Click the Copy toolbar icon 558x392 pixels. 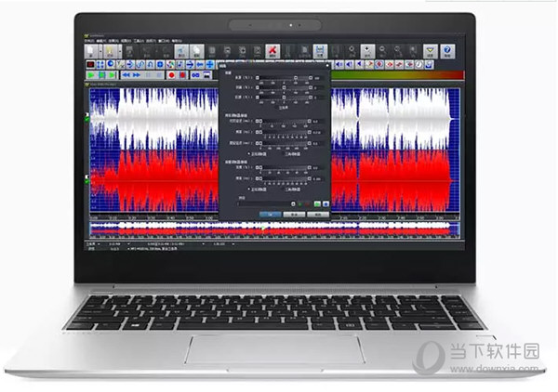pos(197,51)
